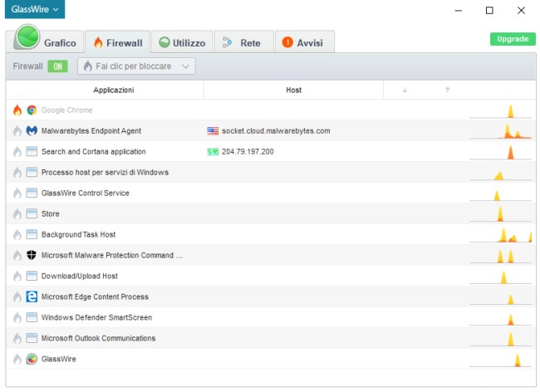Block Microsoft Outlook Communications flame icon
540x392 pixels.
point(17,338)
